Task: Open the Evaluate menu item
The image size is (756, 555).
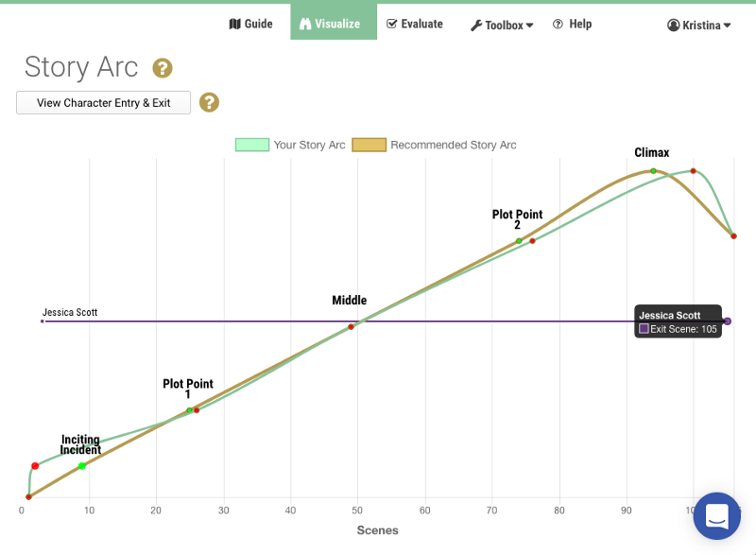Action: [414, 24]
